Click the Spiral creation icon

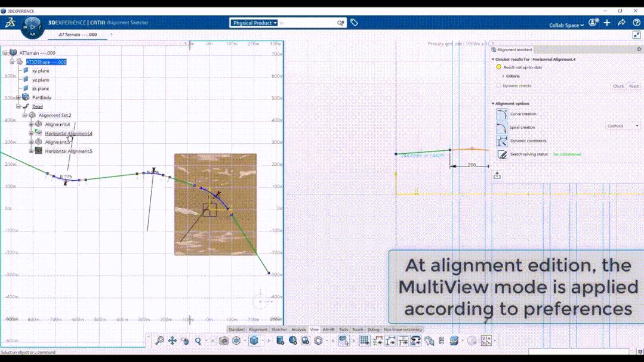coord(502,128)
